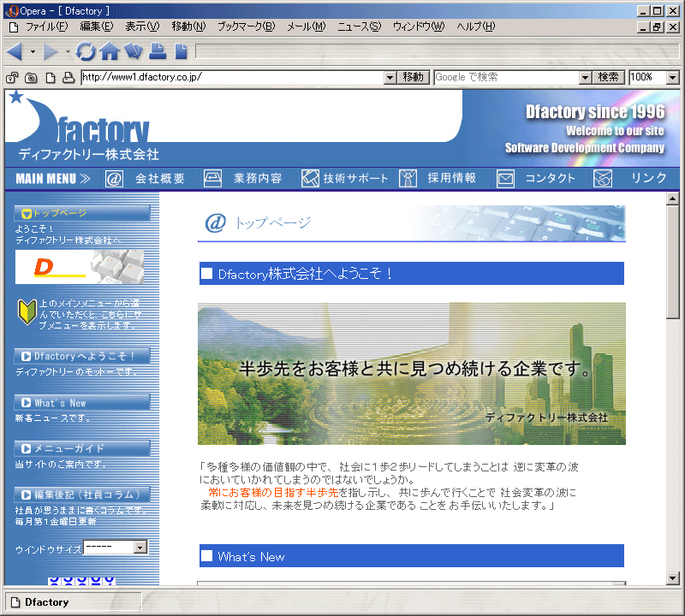Image resolution: width=685 pixels, height=616 pixels.
Task: Open the Dfactoryへようこそ! sidebar link
Action: pyautogui.click(x=82, y=356)
